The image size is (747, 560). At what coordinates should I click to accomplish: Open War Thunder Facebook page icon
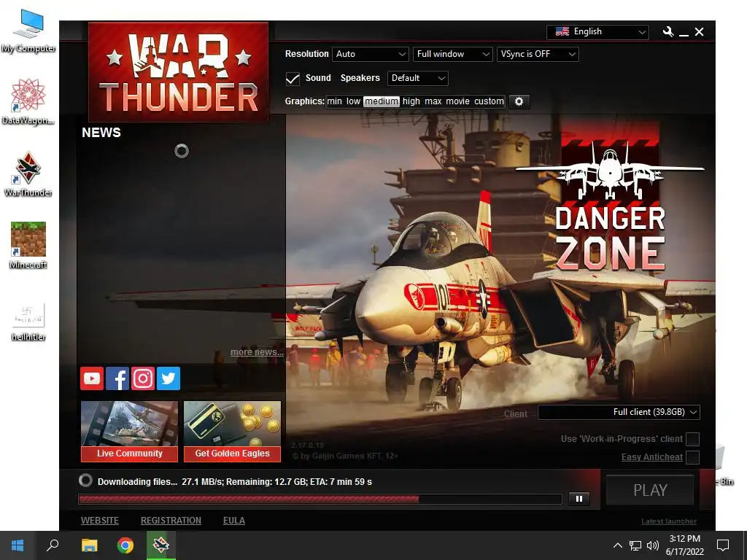[117, 378]
